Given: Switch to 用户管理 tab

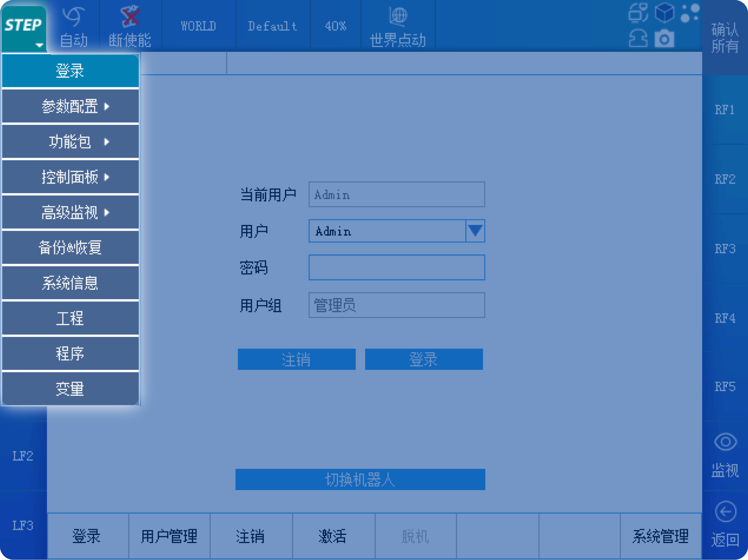Looking at the screenshot, I should pyautogui.click(x=169, y=536).
